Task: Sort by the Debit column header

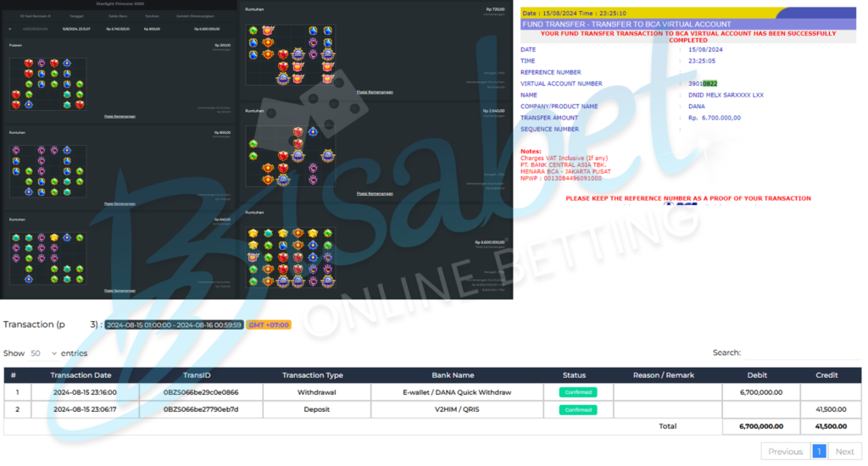Action: pyautogui.click(x=757, y=375)
